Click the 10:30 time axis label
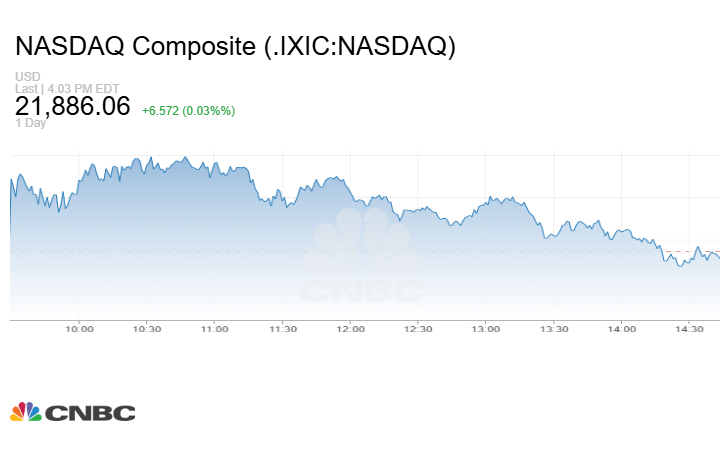 147,329
